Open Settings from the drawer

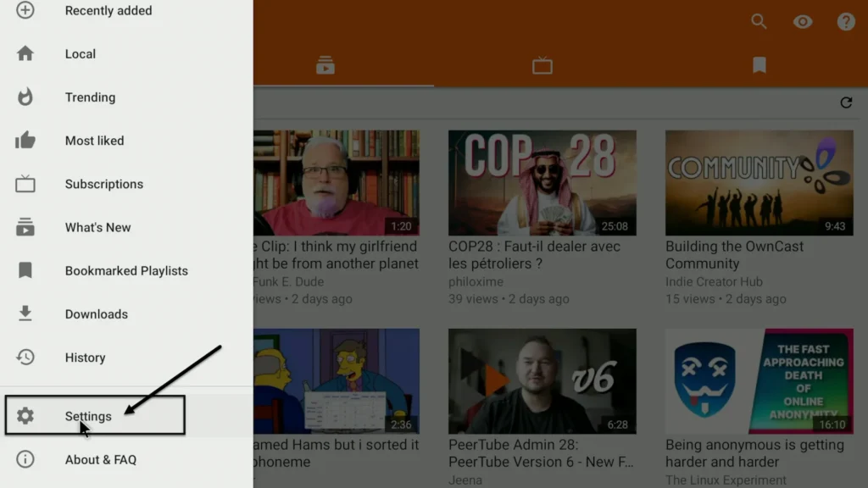click(x=127, y=416)
